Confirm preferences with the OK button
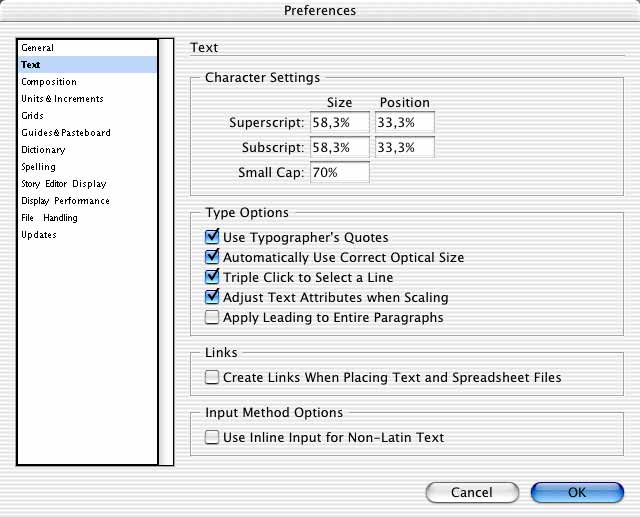This screenshot has height=517, width=640. [x=577, y=493]
